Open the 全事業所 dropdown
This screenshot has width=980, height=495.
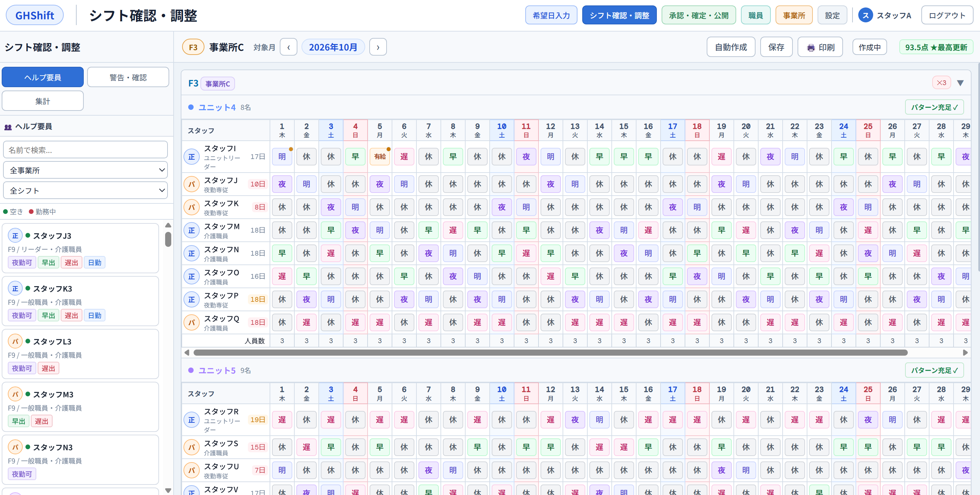click(x=85, y=170)
